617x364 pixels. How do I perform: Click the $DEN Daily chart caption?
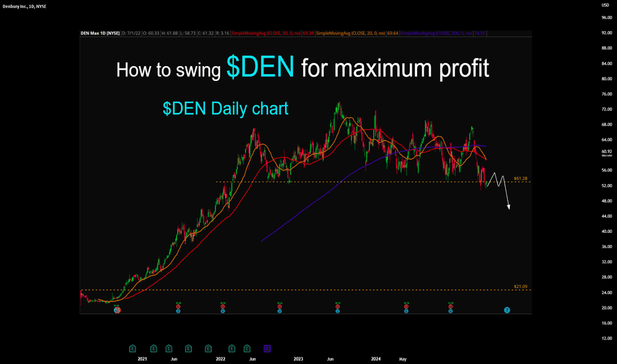pyautogui.click(x=226, y=109)
